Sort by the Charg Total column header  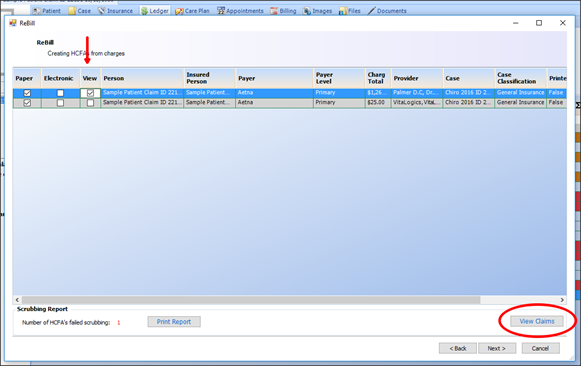click(x=378, y=78)
